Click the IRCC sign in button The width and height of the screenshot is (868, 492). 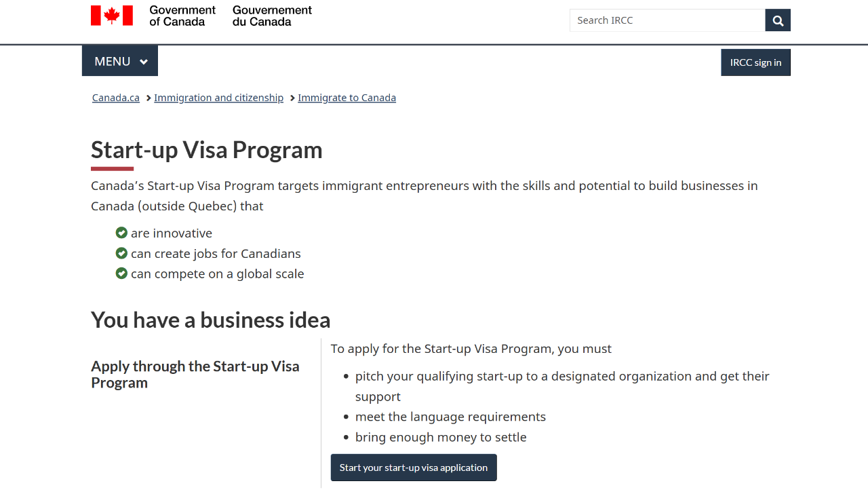tap(755, 62)
